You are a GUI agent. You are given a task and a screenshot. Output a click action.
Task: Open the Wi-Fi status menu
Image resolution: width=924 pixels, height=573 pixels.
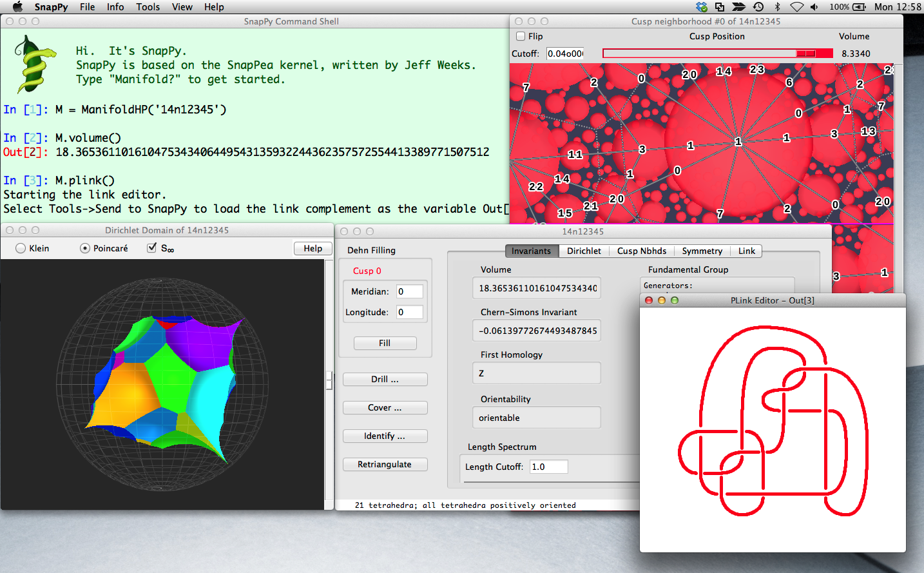[797, 6]
